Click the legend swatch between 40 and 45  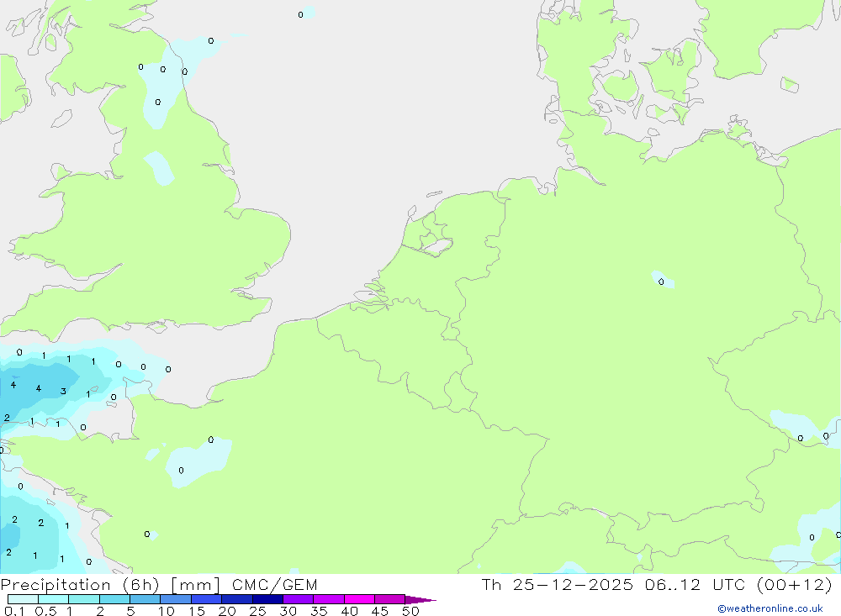click(x=359, y=599)
